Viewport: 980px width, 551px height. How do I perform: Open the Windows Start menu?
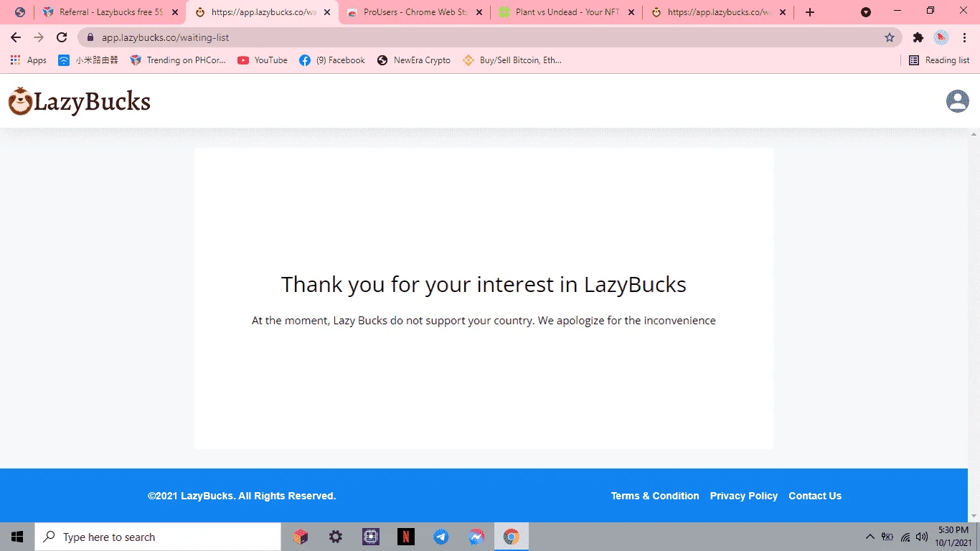tap(17, 537)
